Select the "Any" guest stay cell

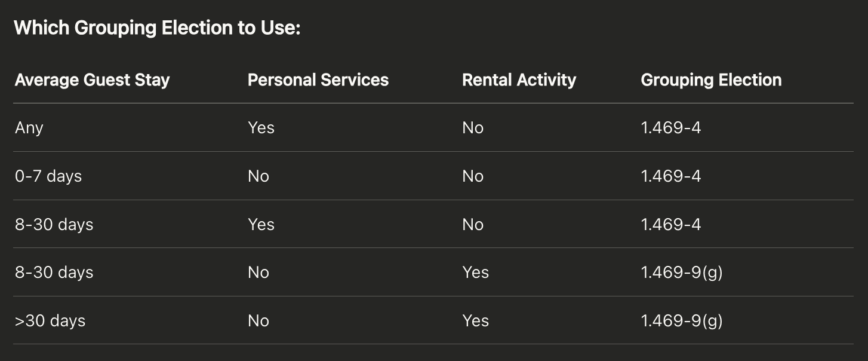click(x=29, y=128)
